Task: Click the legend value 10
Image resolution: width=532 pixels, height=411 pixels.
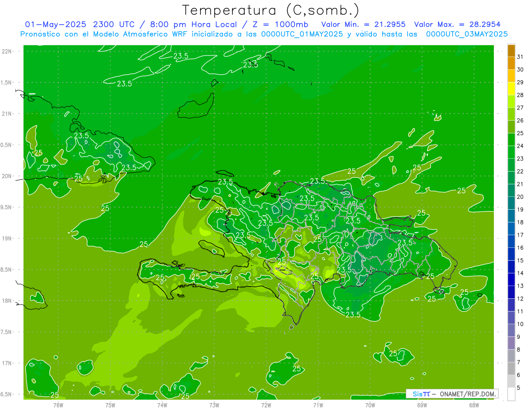Action: click(520, 324)
